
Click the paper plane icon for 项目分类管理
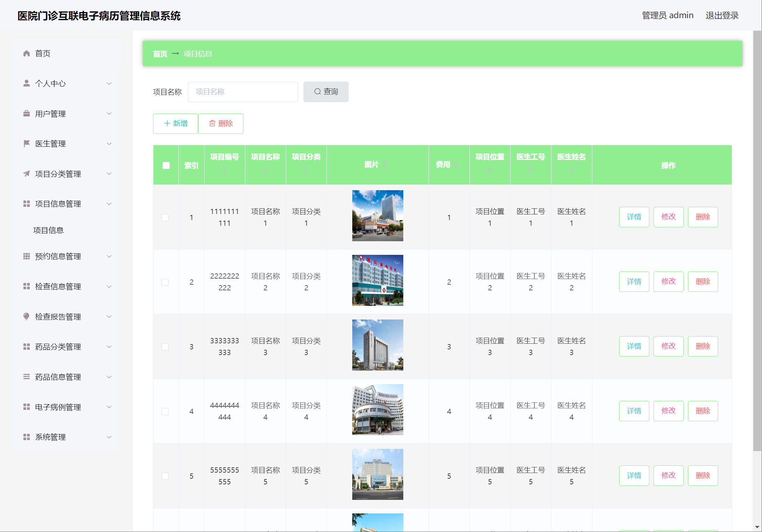pyautogui.click(x=26, y=174)
